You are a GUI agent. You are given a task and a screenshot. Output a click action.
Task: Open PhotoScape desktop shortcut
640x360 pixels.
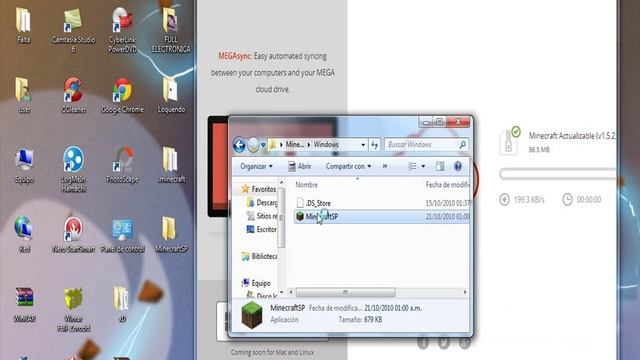(x=122, y=165)
